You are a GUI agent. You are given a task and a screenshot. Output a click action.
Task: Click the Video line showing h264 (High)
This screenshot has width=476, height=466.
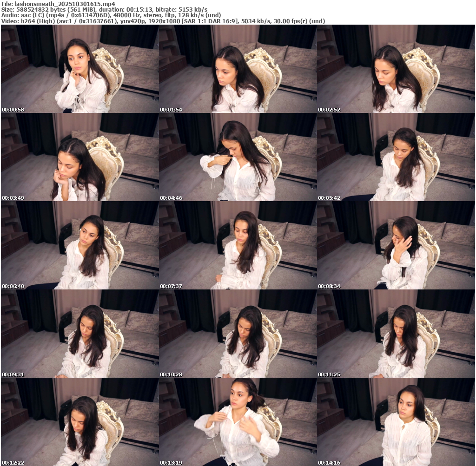pyautogui.click(x=163, y=21)
